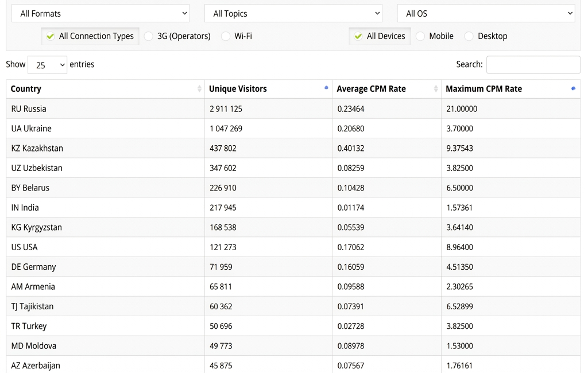
Task: Select All Connection Types option
Action: (x=90, y=36)
